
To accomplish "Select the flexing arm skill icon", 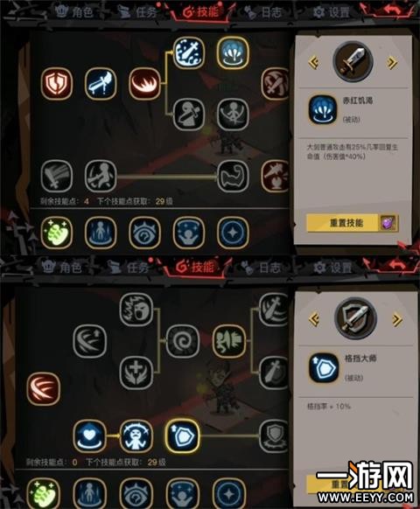I will tap(233, 176).
